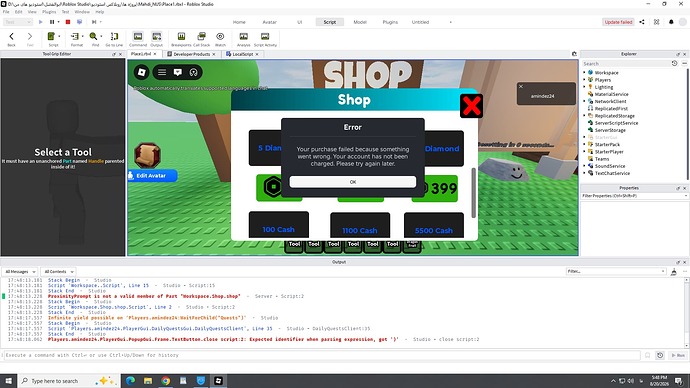Click the in-game avatar headset icon

[x=194, y=72]
